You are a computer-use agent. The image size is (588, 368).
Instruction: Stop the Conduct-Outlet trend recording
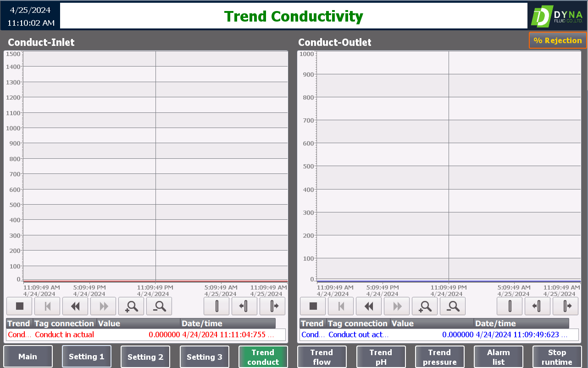click(313, 306)
